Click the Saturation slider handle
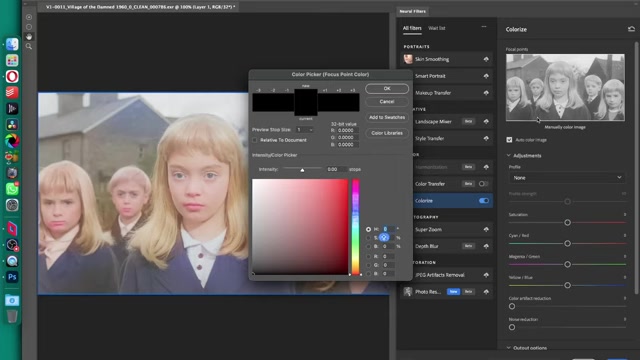640x360 pixels. pyautogui.click(x=567, y=222)
